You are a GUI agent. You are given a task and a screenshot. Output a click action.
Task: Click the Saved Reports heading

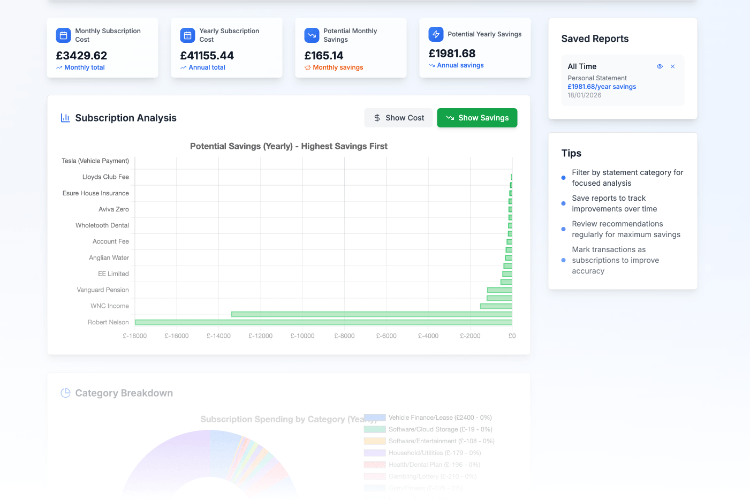pyautogui.click(x=595, y=39)
